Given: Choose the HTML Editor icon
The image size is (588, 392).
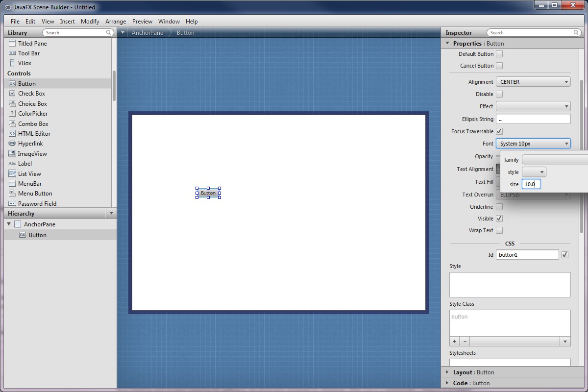Looking at the screenshot, I should [x=12, y=134].
